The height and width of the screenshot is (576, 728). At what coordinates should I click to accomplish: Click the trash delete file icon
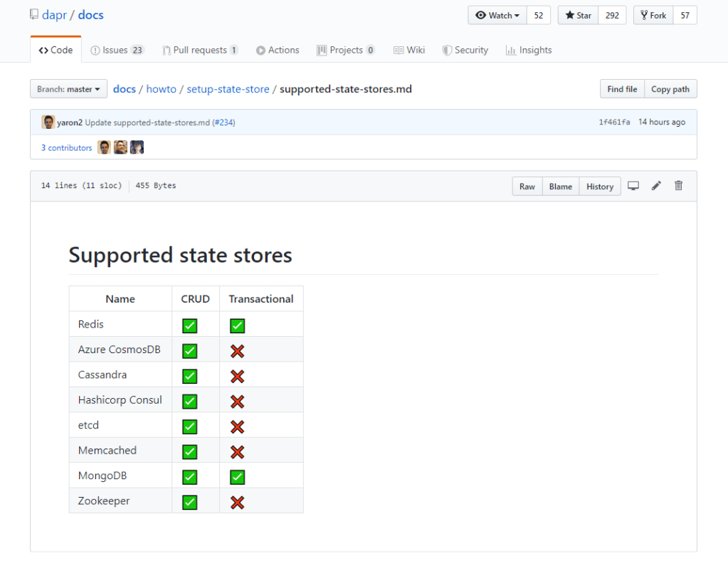678,186
